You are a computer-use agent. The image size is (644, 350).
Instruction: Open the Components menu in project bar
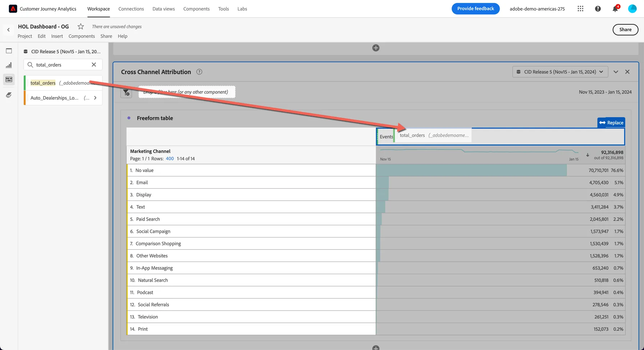click(x=82, y=36)
